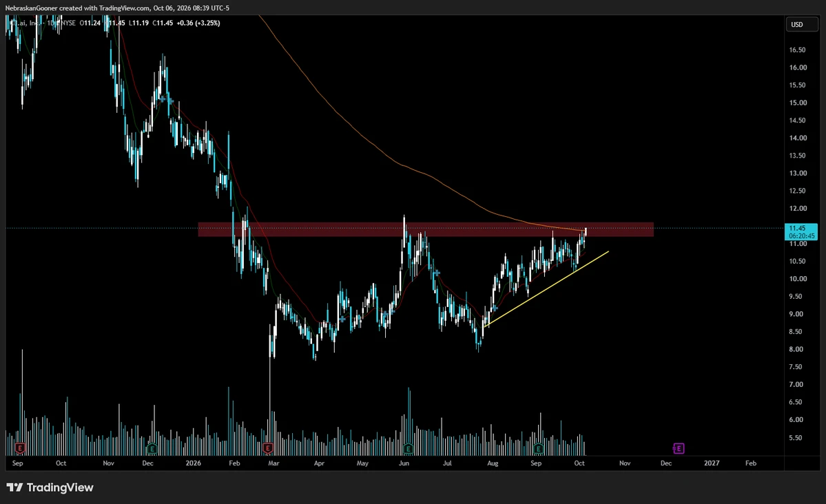Click the C11.45 close value
This screenshot has height=504, width=826.
click(x=163, y=23)
